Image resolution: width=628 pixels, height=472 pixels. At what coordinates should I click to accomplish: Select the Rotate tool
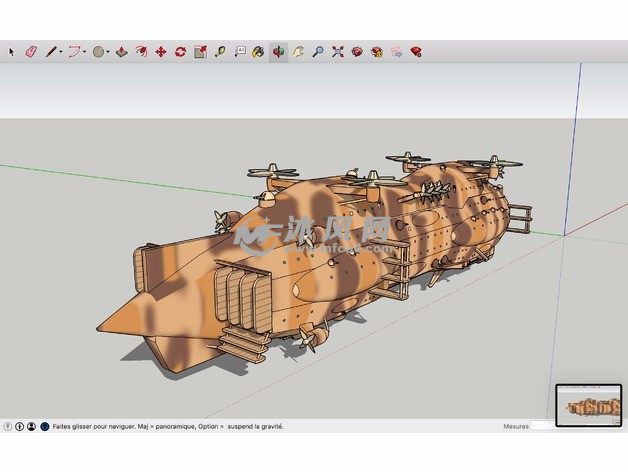coord(180,51)
